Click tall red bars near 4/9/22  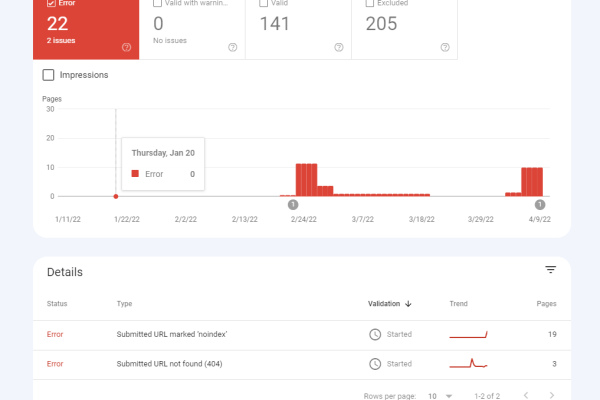[x=532, y=182]
